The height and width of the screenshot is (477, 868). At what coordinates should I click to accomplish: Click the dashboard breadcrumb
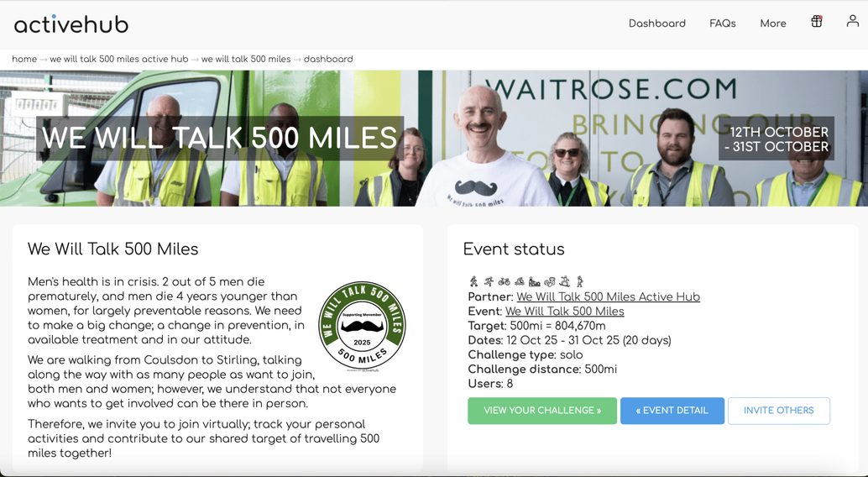328,60
